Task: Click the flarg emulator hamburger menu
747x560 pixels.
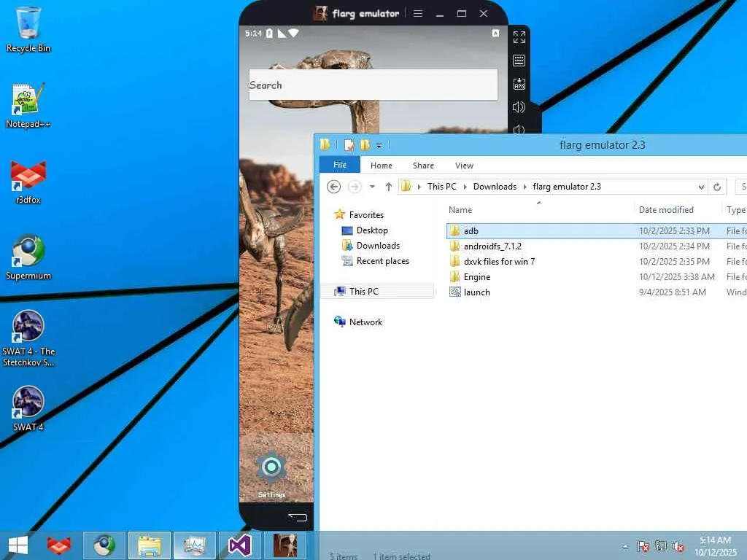Action: click(418, 13)
